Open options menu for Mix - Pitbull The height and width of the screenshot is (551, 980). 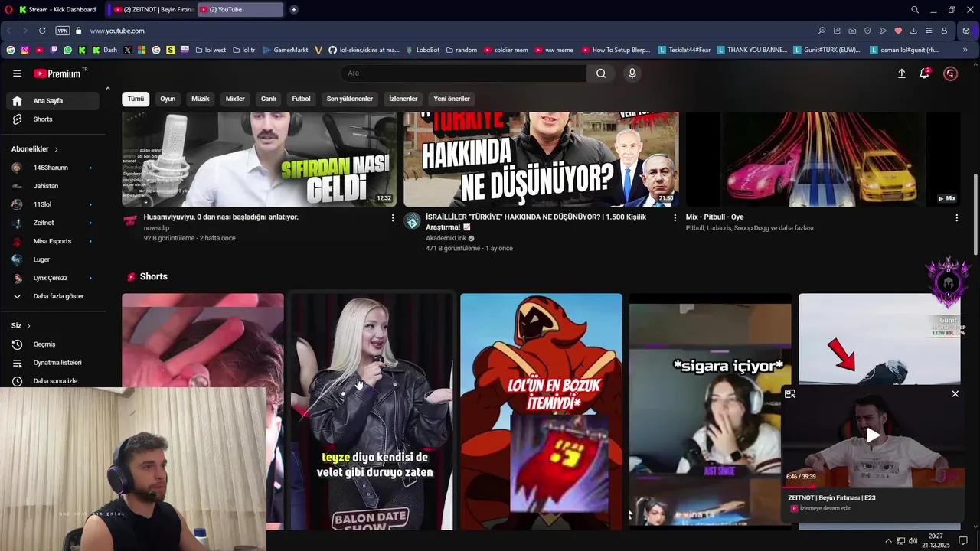[x=956, y=218]
